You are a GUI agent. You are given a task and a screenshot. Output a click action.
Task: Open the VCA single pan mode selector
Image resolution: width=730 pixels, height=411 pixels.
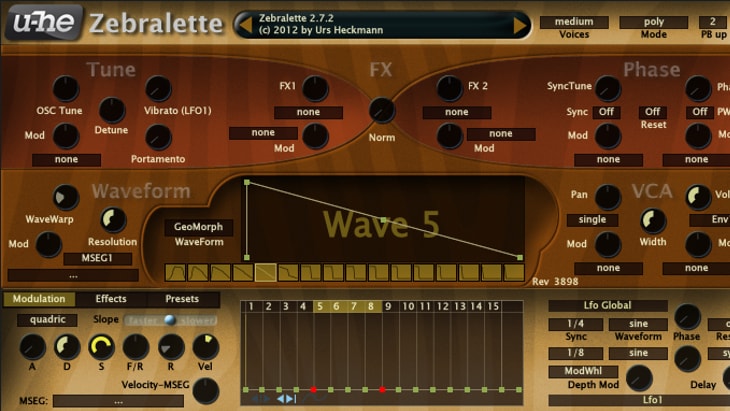(x=592, y=220)
